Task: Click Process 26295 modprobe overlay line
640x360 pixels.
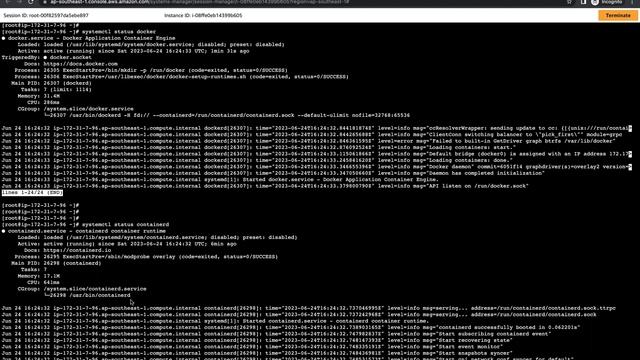Action: 146,257
